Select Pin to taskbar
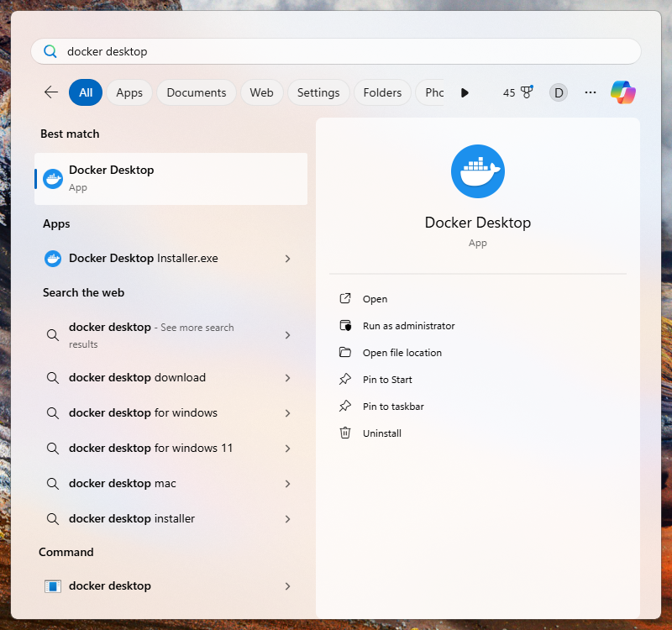Viewport: 672px width, 630px height. (393, 407)
